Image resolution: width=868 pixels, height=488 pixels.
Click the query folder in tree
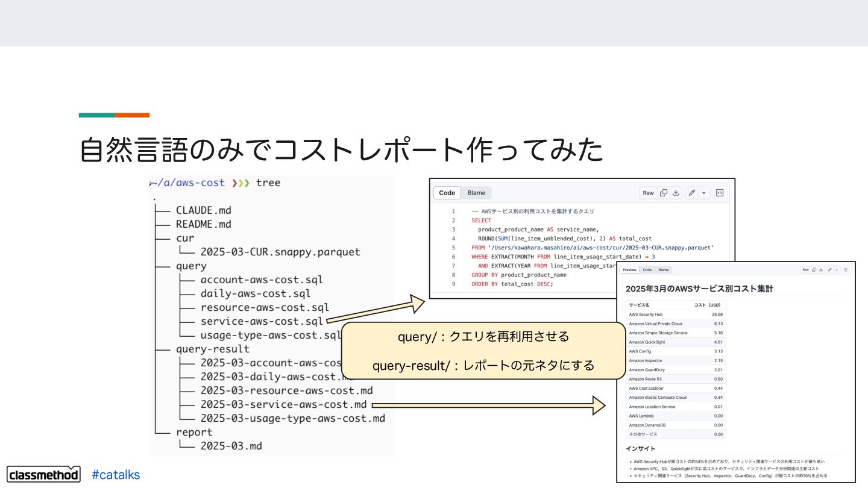pyautogui.click(x=191, y=266)
